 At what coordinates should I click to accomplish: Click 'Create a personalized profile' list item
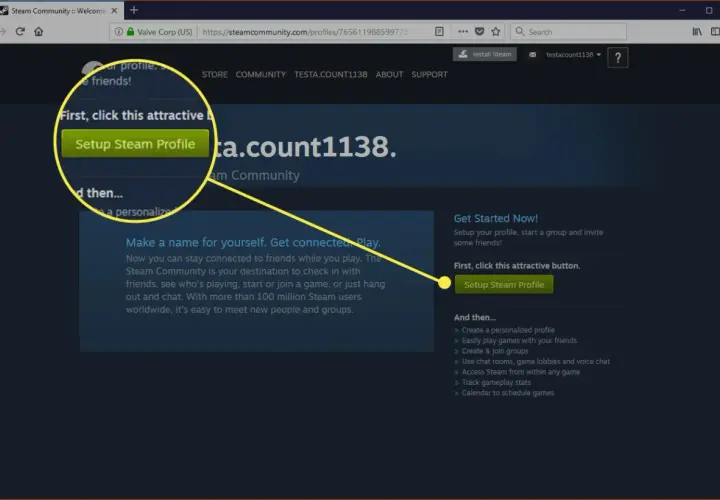(508, 330)
